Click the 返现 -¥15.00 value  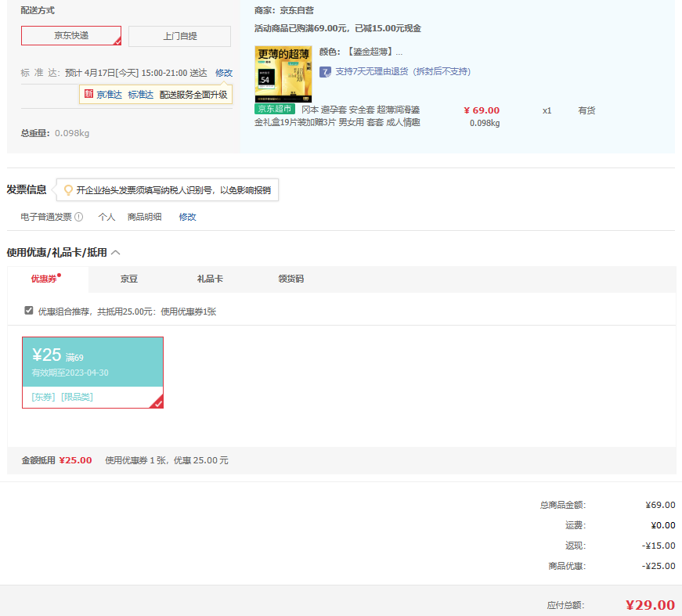pyautogui.click(x=659, y=546)
